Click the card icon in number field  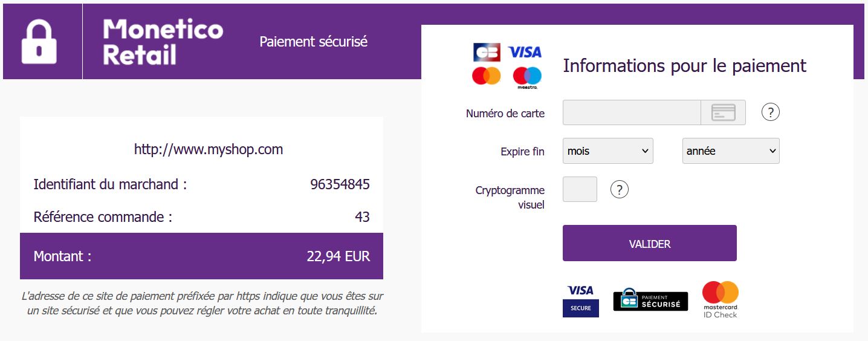[724, 112]
